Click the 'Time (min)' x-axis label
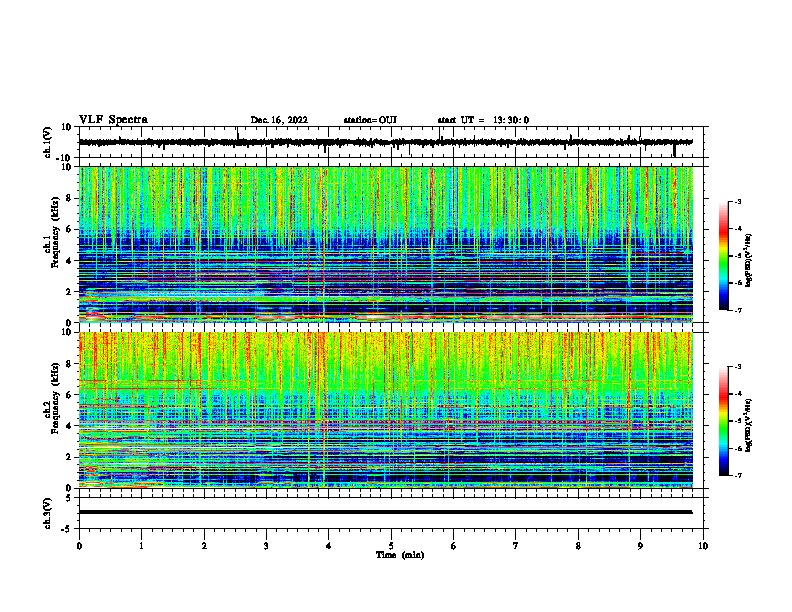Screen dimensions: 792x612 (x=400, y=555)
